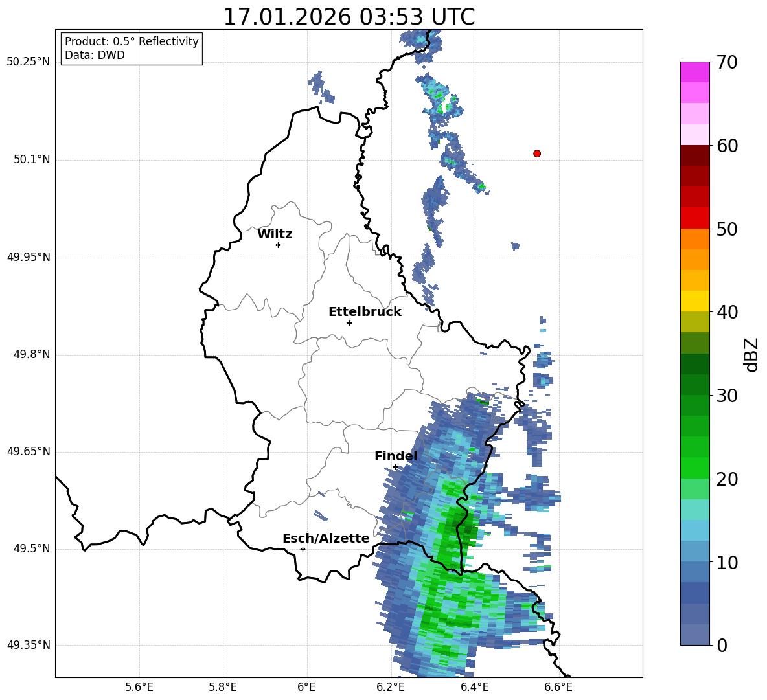Click the 0 colorbar tick label

pyautogui.click(x=722, y=645)
